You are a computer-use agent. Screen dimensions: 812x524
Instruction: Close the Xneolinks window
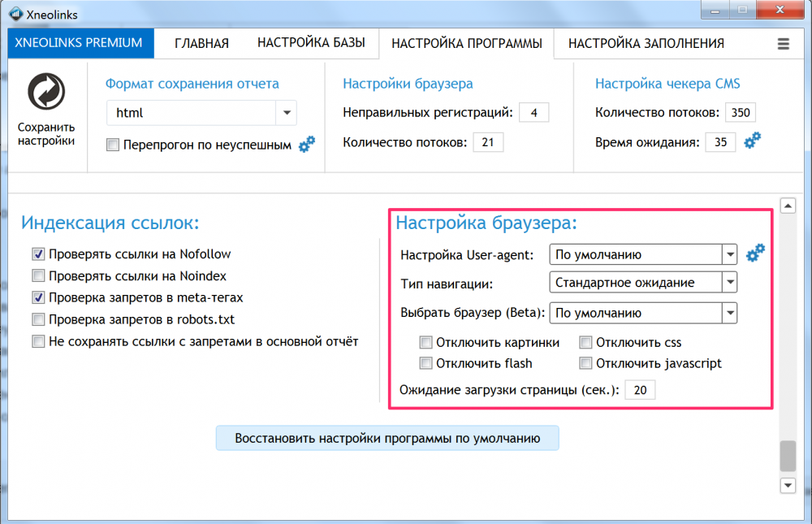click(x=780, y=10)
